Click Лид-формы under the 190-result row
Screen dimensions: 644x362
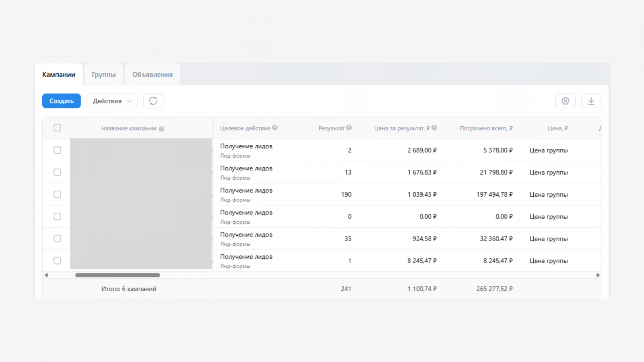[235, 200]
